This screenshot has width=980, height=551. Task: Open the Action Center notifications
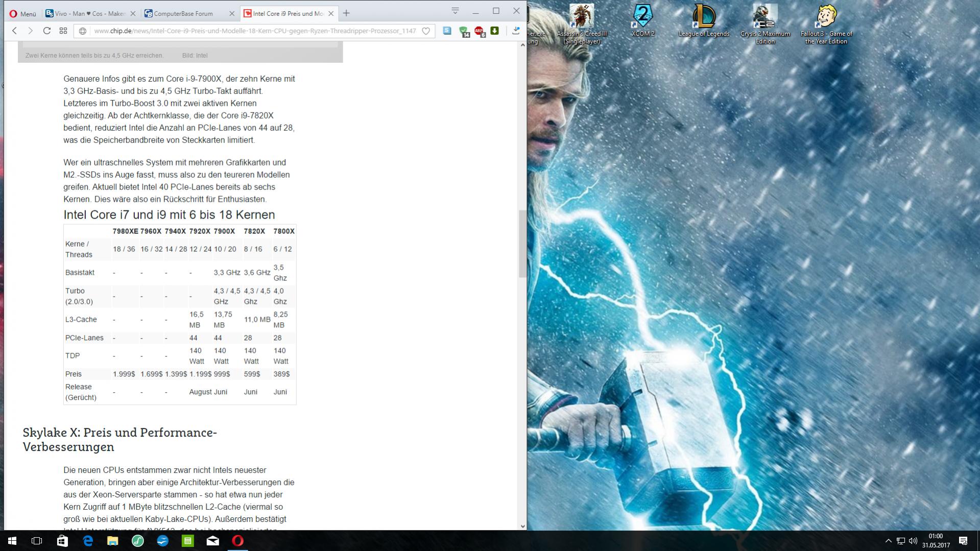point(963,541)
